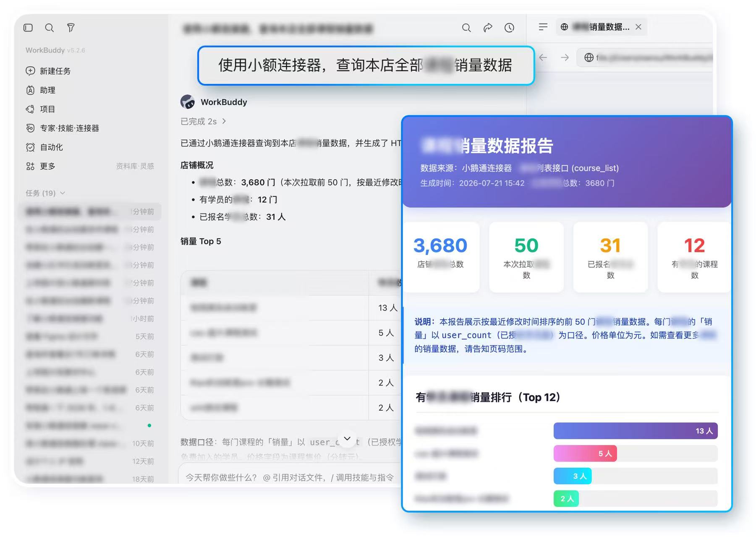Click the 助理 assistant icon
Screen dimensions: 756x537
pyautogui.click(x=30, y=90)
